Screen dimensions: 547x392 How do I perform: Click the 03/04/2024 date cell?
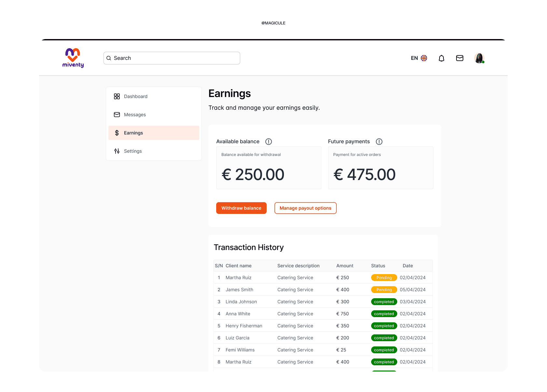[x=413, y=302]
